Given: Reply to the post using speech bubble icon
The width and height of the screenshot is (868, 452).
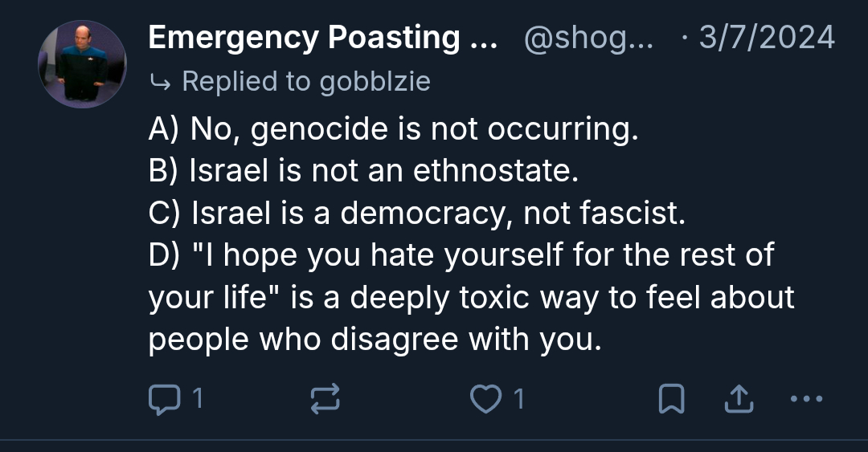Looking at the screenshot, I should click(163, 398).
